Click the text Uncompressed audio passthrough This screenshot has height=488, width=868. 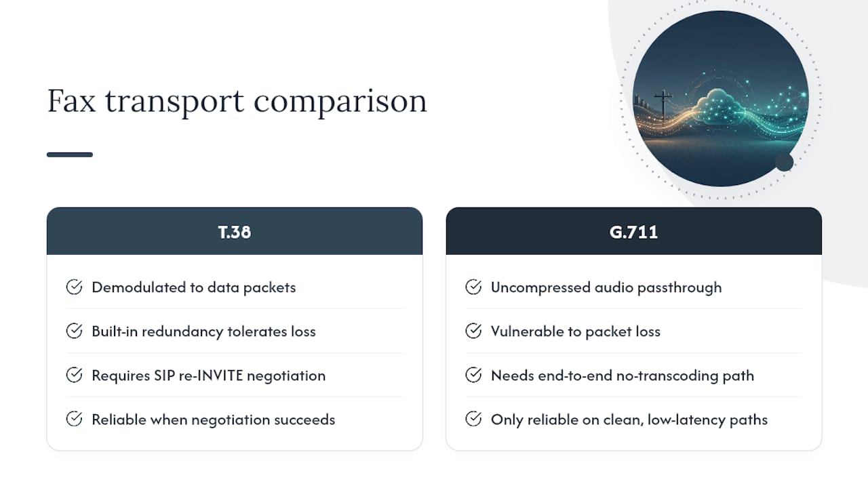click(x=606, y=287)
